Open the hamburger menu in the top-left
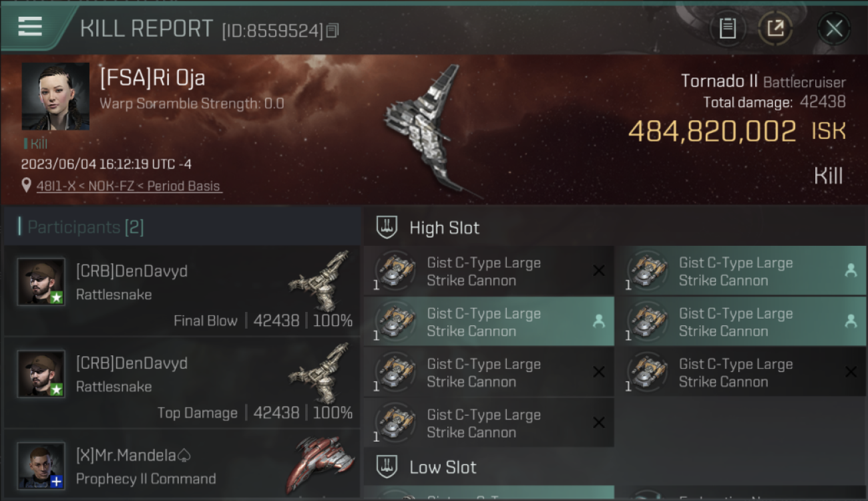Viewport: 868px width, 501px height. click(x=30, y=27)
